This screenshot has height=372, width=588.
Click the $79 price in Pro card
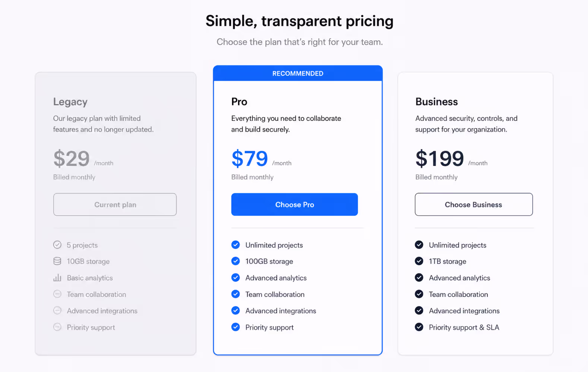pos(250,159)
